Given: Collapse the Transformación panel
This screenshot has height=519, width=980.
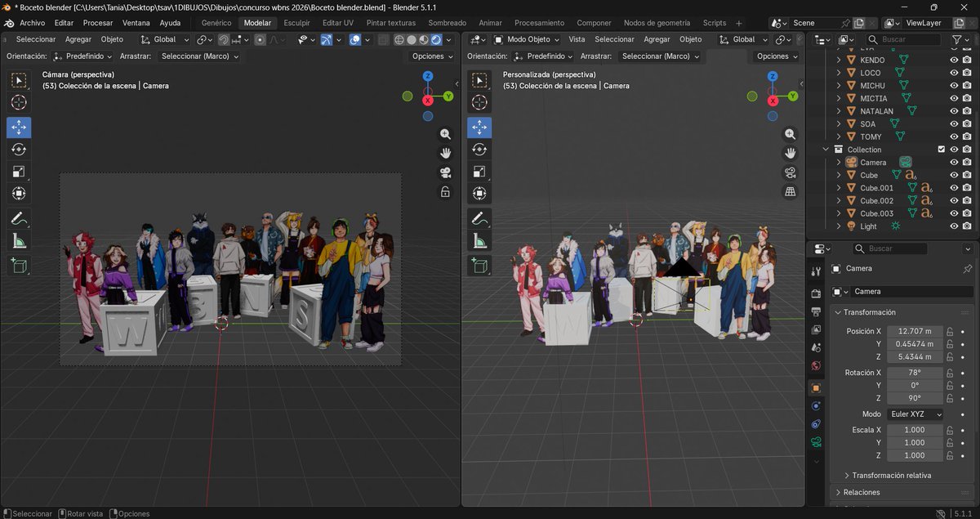Looking at the screenshot, I should coord(837,312).
